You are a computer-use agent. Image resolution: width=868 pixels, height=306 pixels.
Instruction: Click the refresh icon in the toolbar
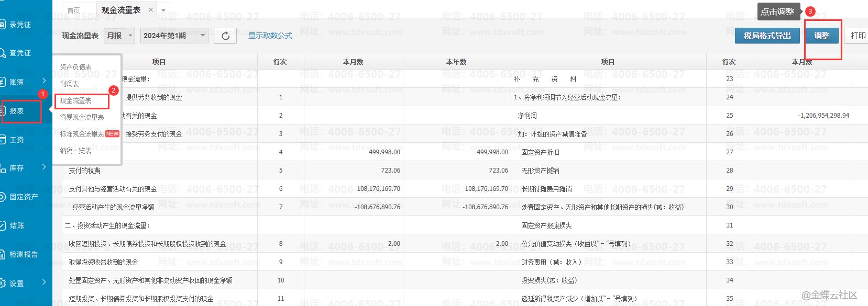coord(225,36)
